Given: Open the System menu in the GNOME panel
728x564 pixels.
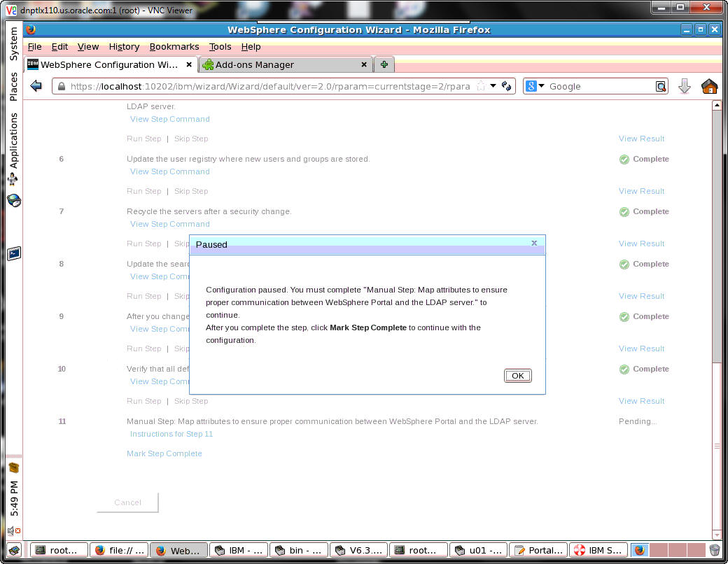Looking at the screenshot, I should [x=13, y=43].
